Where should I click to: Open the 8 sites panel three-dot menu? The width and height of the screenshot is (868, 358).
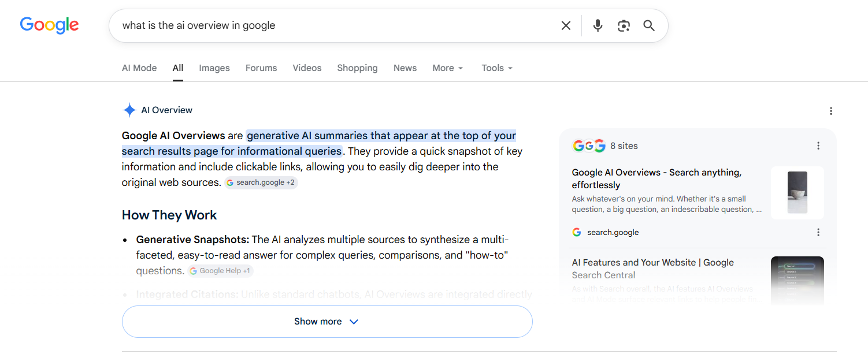pyautogui.click(x=818, y=146)
